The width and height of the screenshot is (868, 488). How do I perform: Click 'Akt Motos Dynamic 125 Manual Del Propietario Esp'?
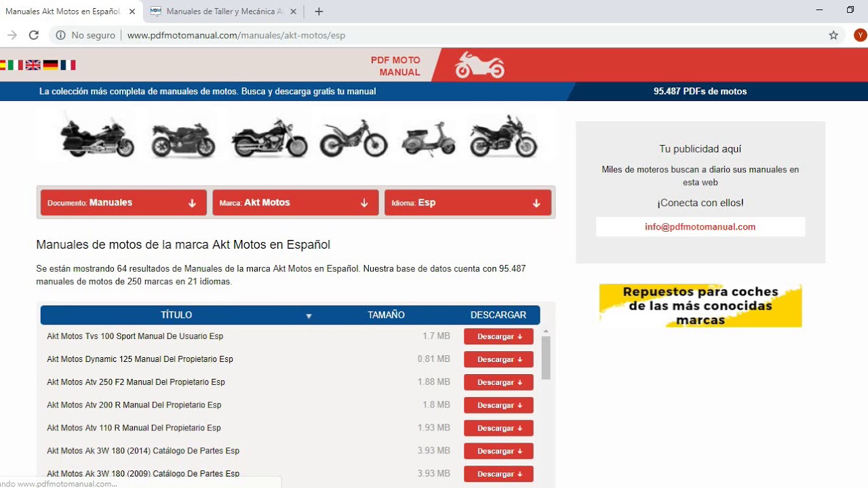click(x=140, y=359)
